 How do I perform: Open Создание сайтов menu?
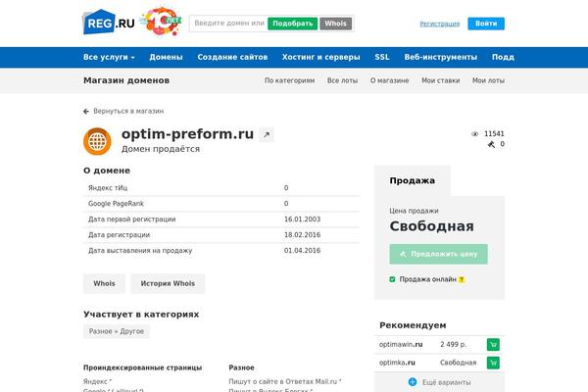coord(232,57)
